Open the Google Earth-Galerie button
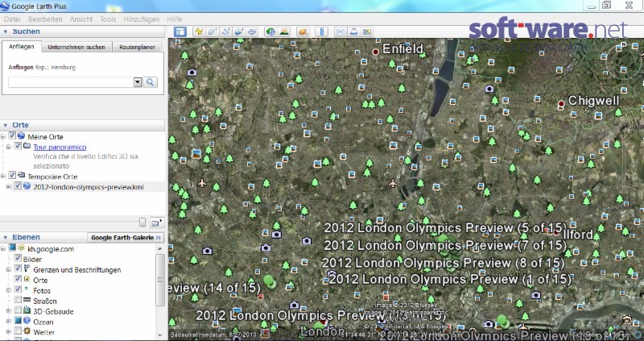 point(126,237)
